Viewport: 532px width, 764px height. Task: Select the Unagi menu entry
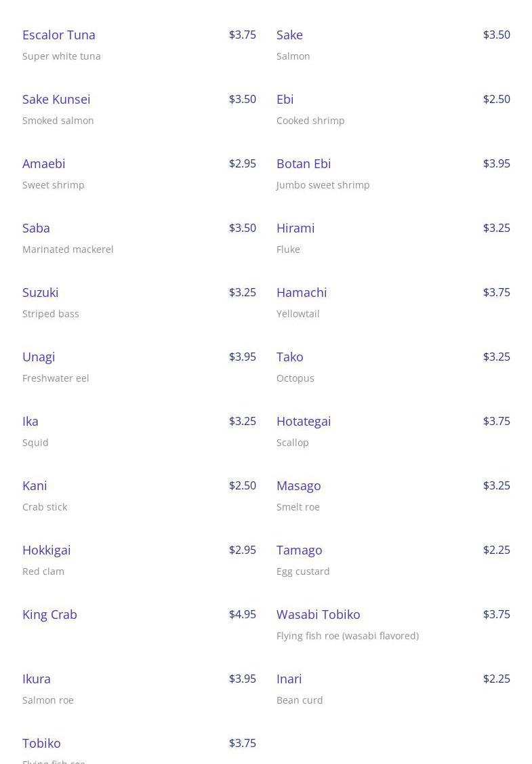point(39,357)
